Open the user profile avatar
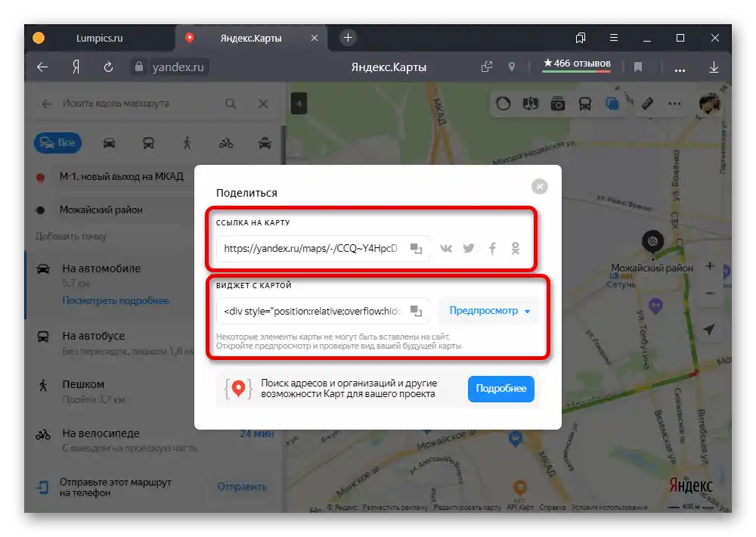Viewport: 756px width, 537px height. click(710, 103)
